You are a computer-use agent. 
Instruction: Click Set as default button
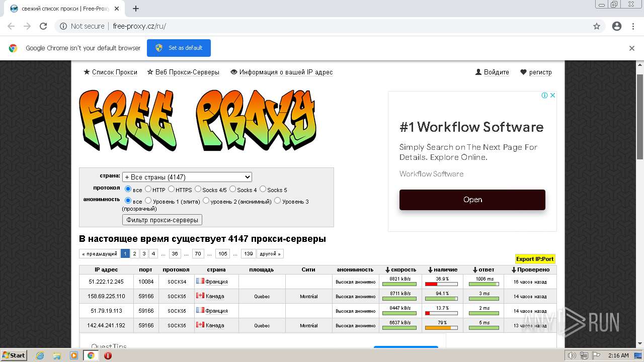pos(179,48)
